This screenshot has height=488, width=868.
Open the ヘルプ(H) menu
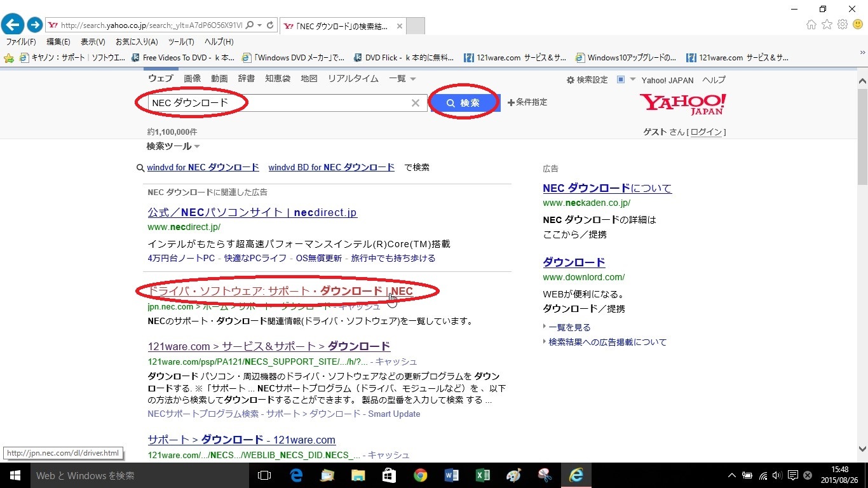point(219,42)
